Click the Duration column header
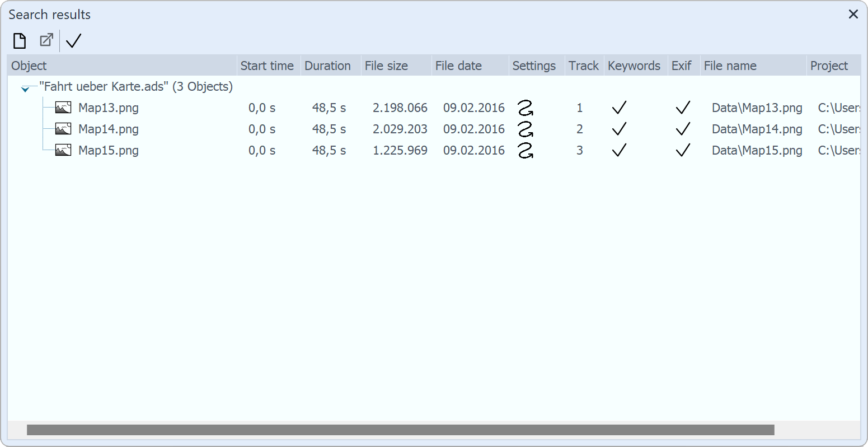 (x=327, y=66)
